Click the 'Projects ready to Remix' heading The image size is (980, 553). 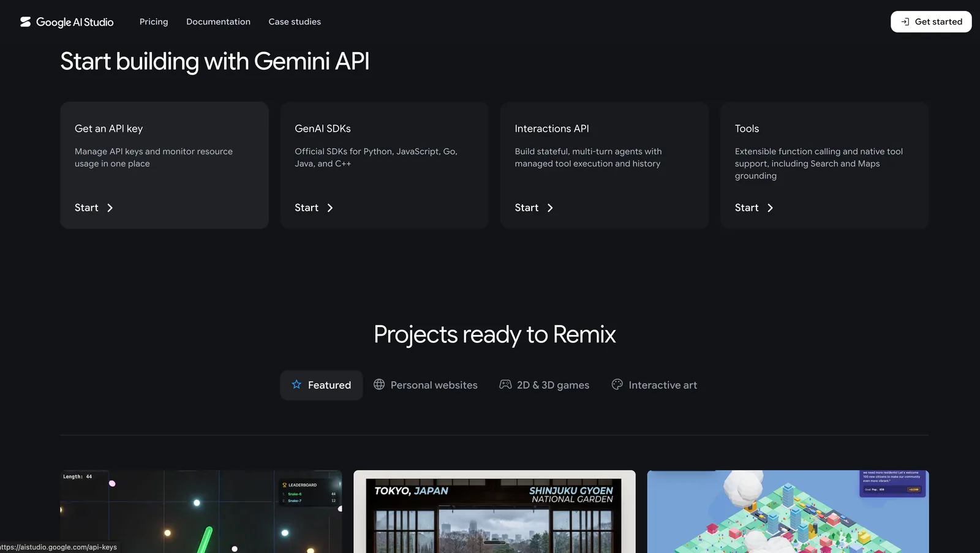point(494,335)
